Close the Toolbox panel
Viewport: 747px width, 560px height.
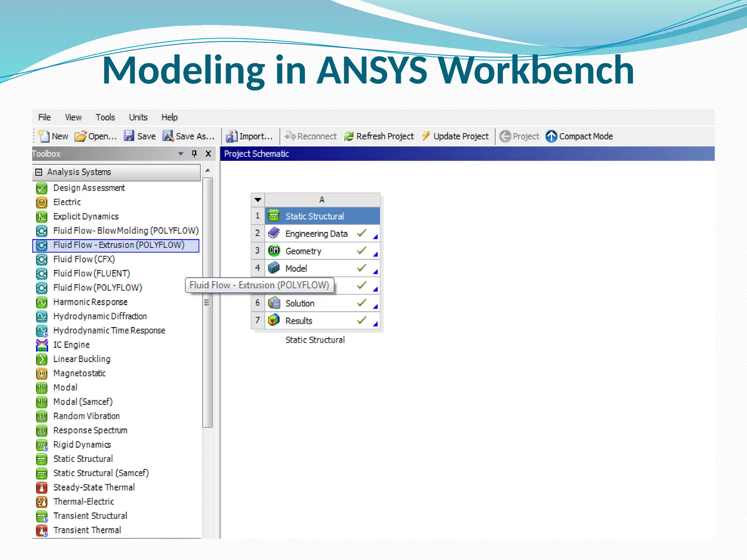[x=208, y=153]
